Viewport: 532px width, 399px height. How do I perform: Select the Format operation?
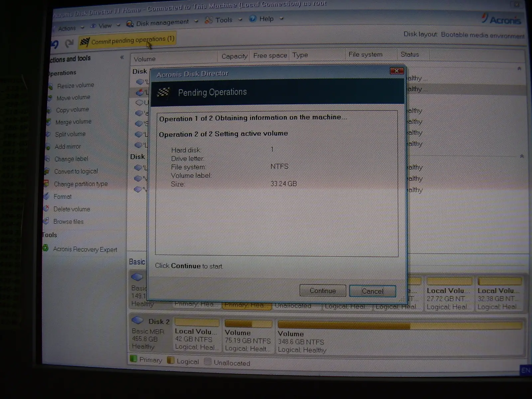tap(63, 197)
